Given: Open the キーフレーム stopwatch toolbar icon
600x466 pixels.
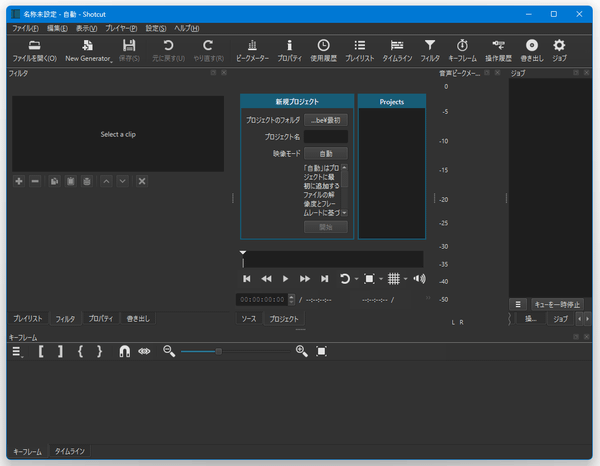Looking at the screenshot, I should pyautogui.click(x=462, y=51).
